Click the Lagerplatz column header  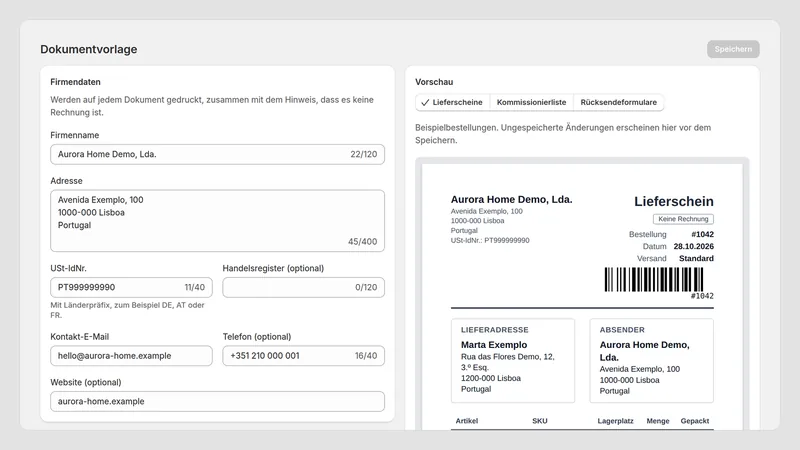(615, 421)
